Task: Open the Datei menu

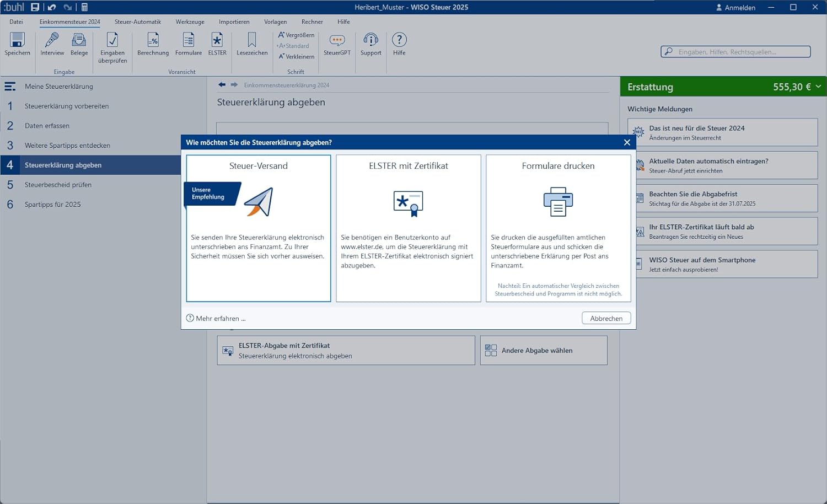Action: (17, 22)
